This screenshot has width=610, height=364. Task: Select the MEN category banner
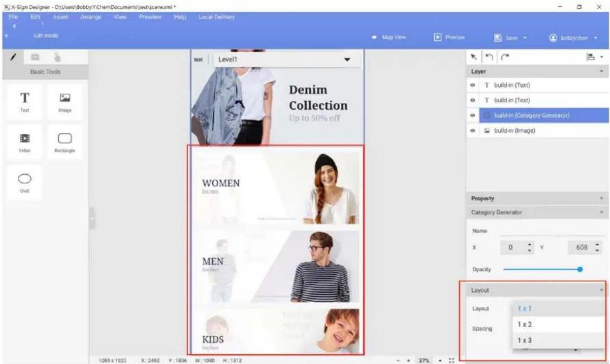tap(276, 266)
